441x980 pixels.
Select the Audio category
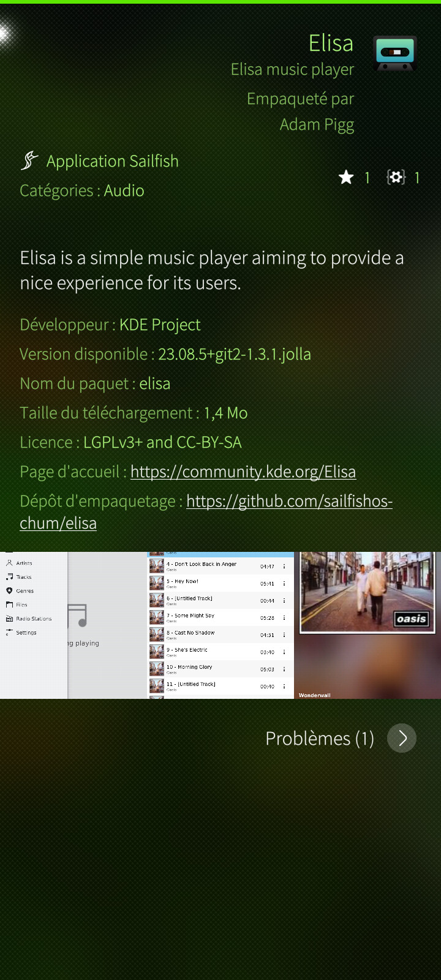[x=124, y=190]
